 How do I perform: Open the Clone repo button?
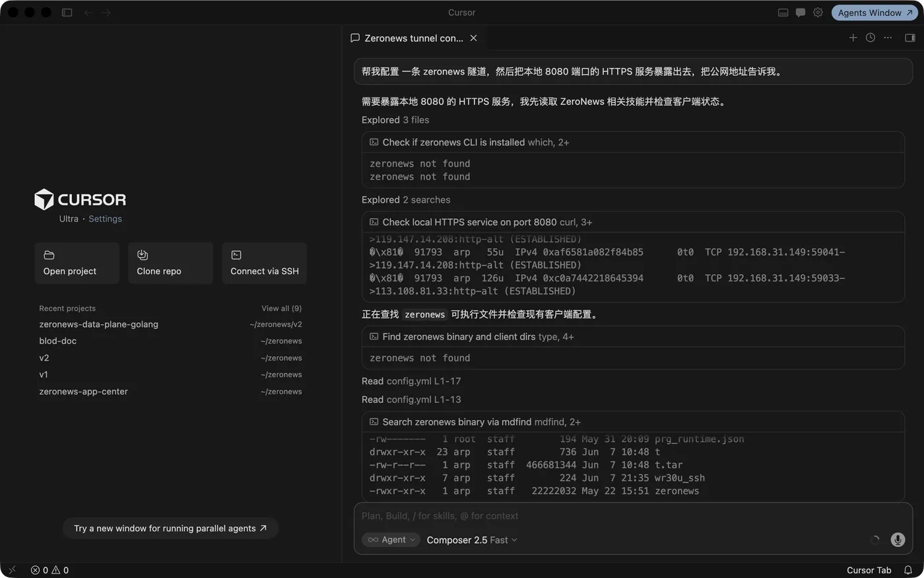[170, 263]
